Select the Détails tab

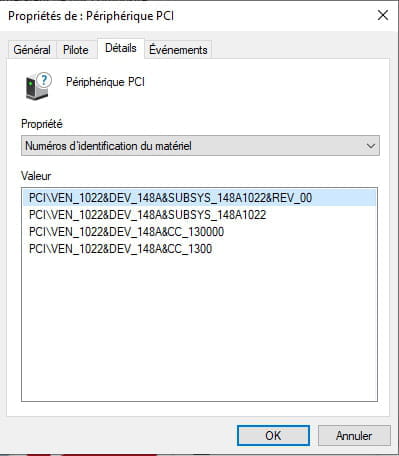pos(121,48)
